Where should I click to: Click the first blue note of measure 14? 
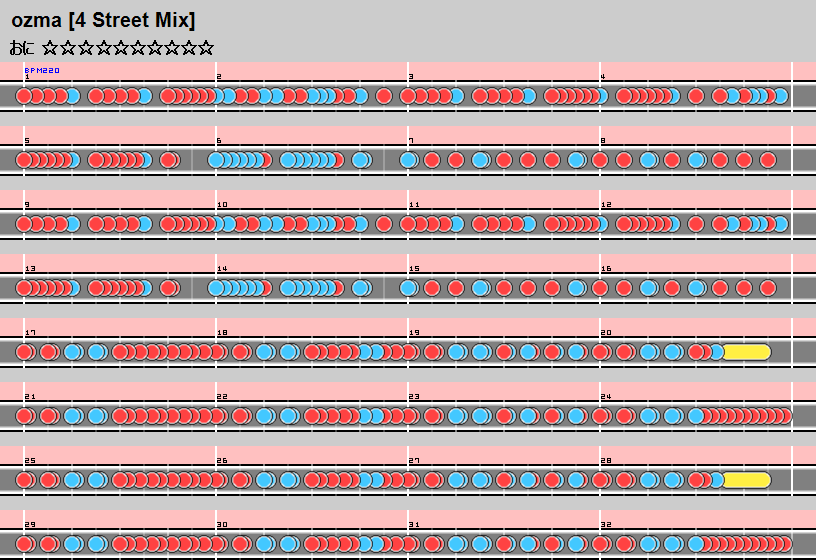216,288
